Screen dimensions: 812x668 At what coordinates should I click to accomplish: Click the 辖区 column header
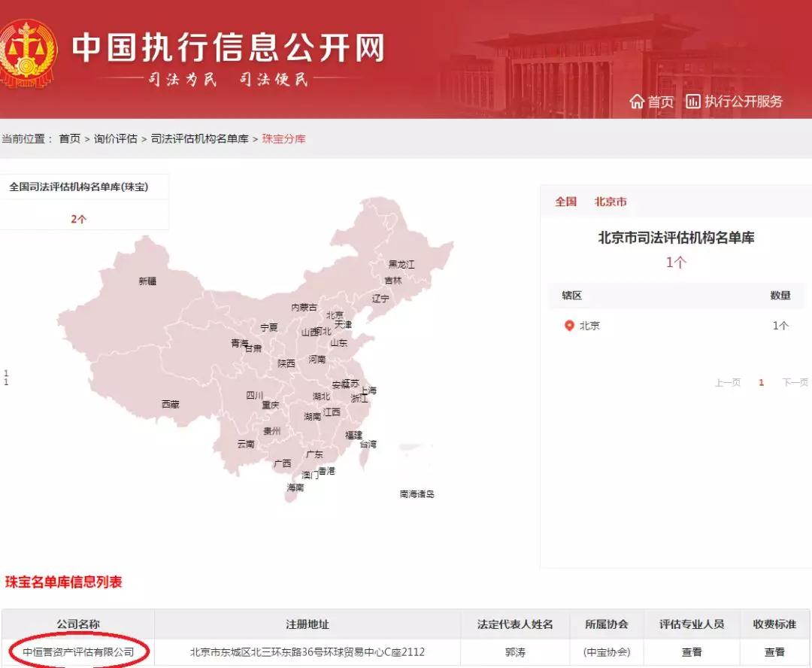[572, 296]
